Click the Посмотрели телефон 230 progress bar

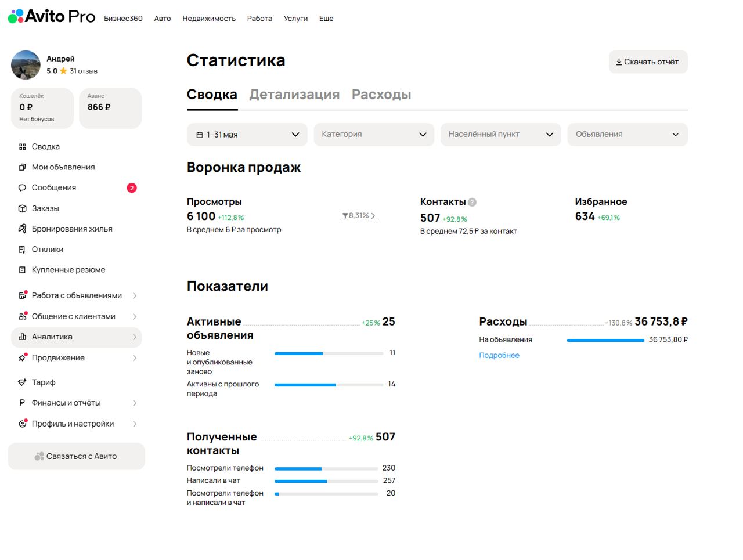tap(326, 469)
